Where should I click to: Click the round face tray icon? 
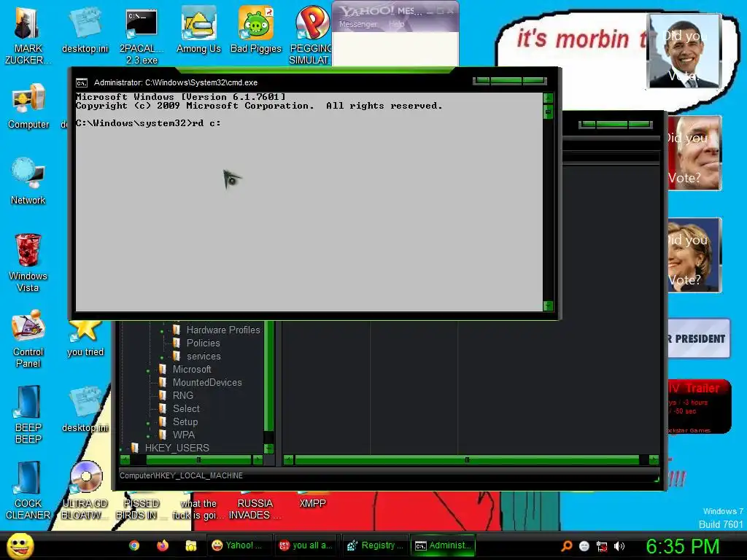pos(584,546)
